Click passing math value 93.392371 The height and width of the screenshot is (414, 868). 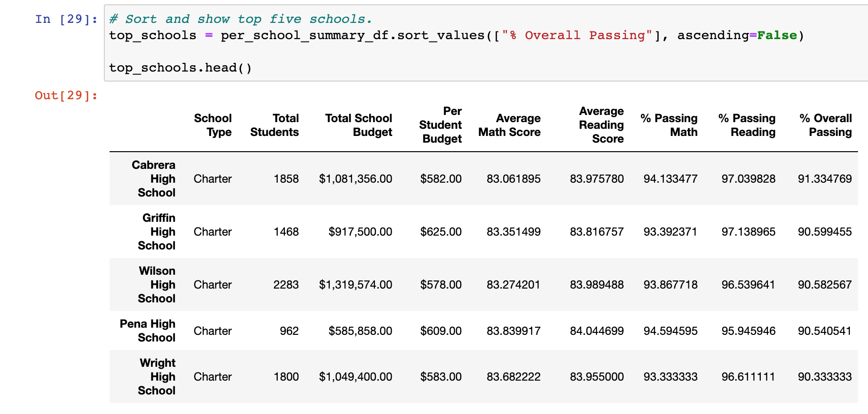click(x=670, y=232)
